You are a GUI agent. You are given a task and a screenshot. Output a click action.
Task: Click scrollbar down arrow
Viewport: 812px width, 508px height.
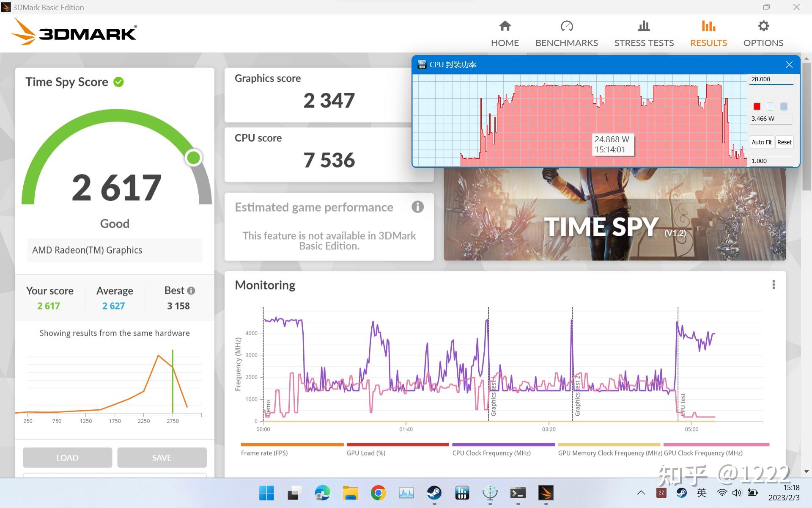(x=807, y=472)
